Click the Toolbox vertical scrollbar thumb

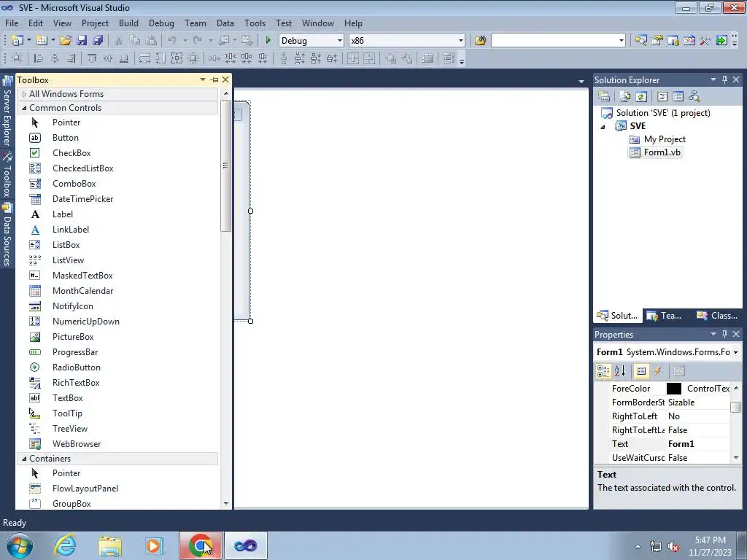pyautogui.click(x=226, y=166)
